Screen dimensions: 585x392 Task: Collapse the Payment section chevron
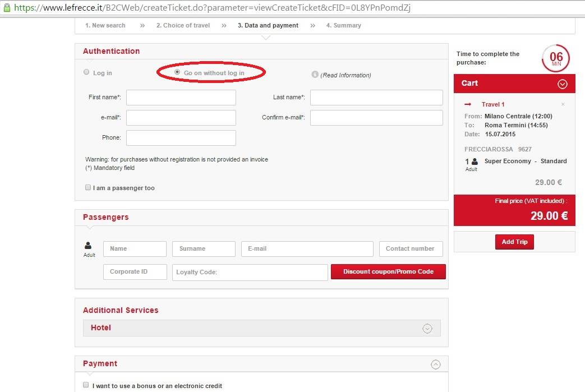436,364
